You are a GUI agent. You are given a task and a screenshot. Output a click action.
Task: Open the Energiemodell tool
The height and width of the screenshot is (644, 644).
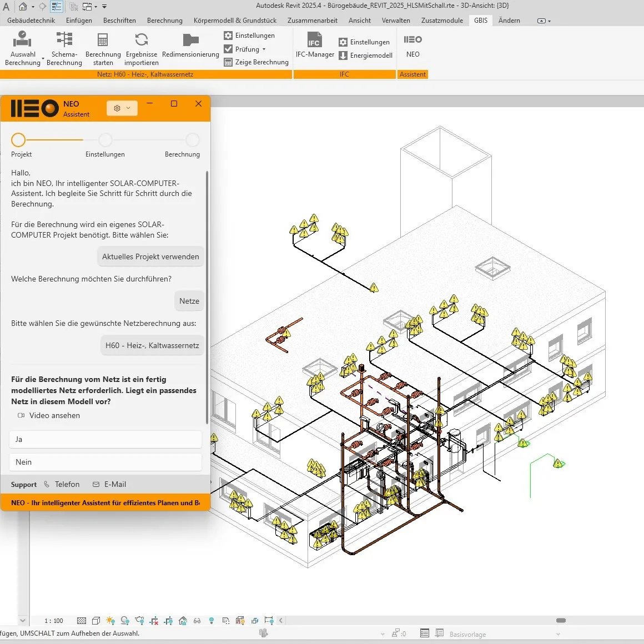pyautogui.click(x=365, y=56)
